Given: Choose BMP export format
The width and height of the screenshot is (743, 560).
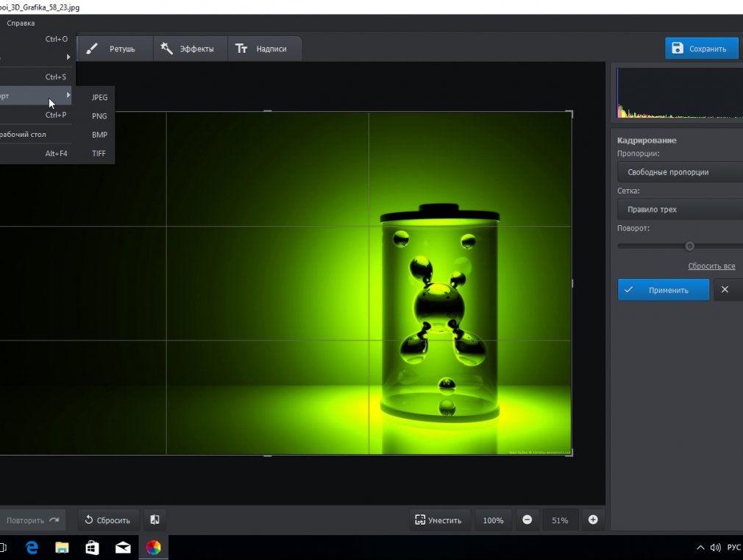Looking at the screenshot, I should pyautogui.click(x=99, y=135).
